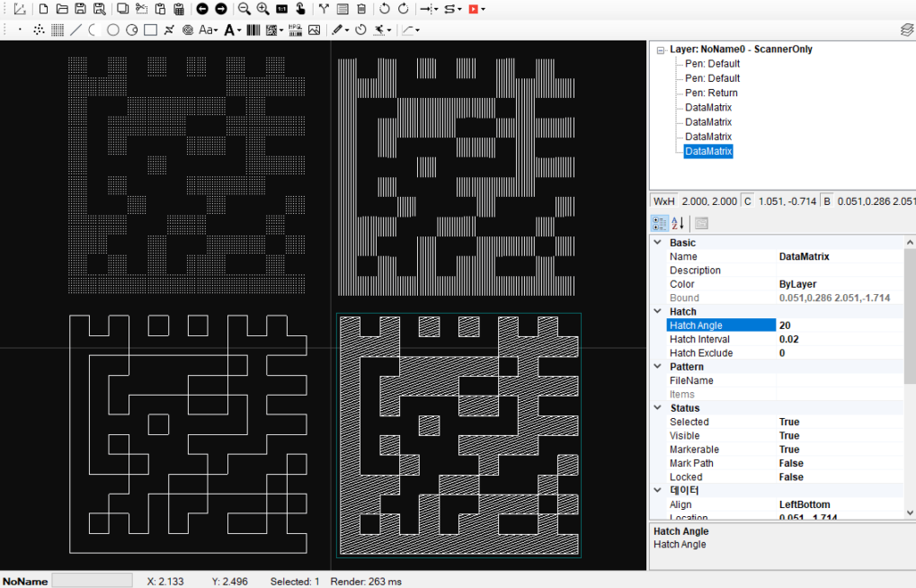Click the Delete trash can icon
The image size is (916, 588).
click(x=361, y=9)
